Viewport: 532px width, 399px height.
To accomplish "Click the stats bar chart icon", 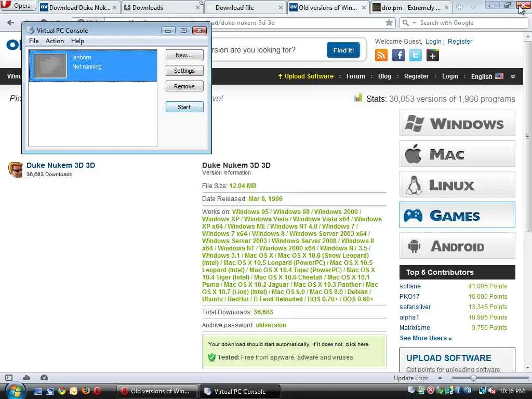I will coord(358,98).
